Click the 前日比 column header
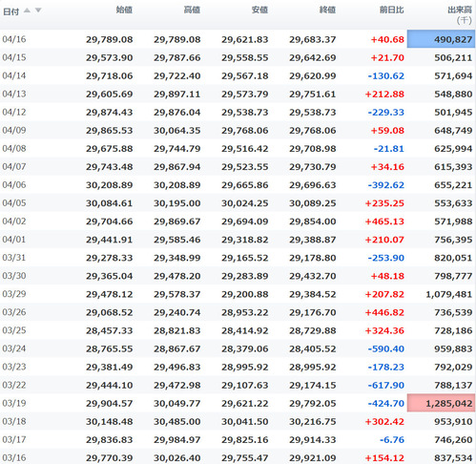The image size is (476, 464). 391,11
